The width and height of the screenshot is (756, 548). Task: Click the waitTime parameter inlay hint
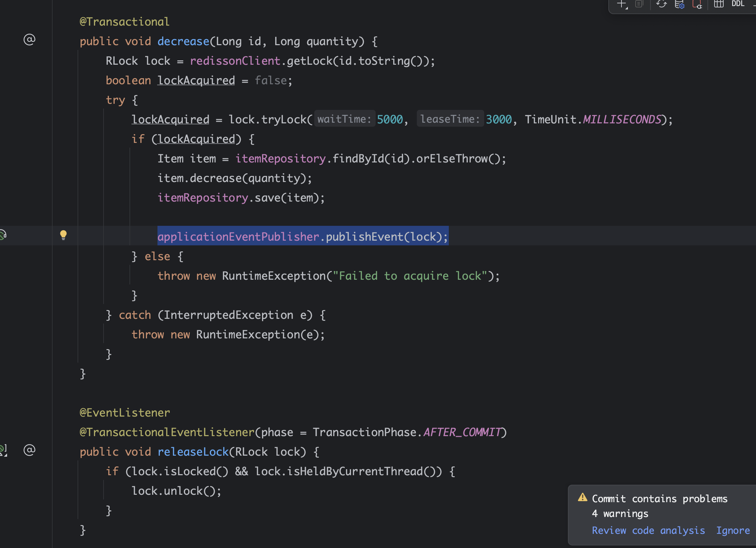coord(344,119)
